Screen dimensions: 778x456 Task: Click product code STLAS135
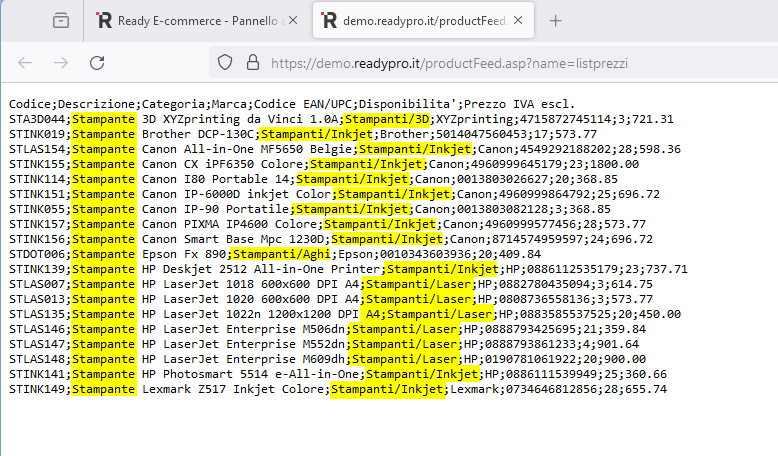click(37, 314)
